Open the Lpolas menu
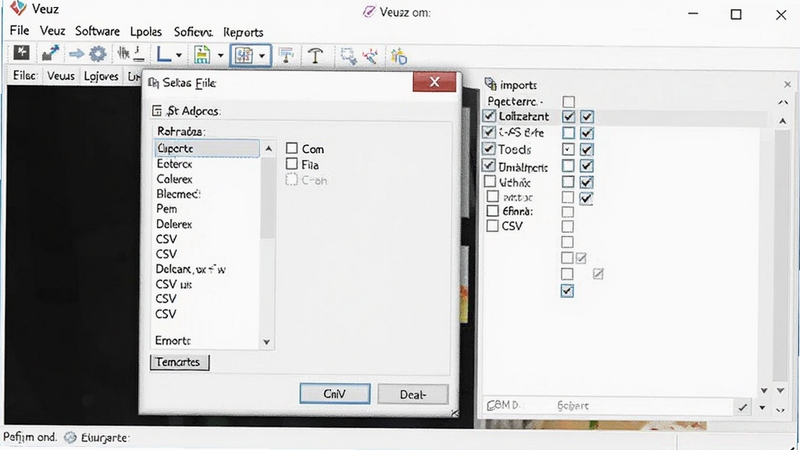Screen dimensions: 800x450 [146, 32]
